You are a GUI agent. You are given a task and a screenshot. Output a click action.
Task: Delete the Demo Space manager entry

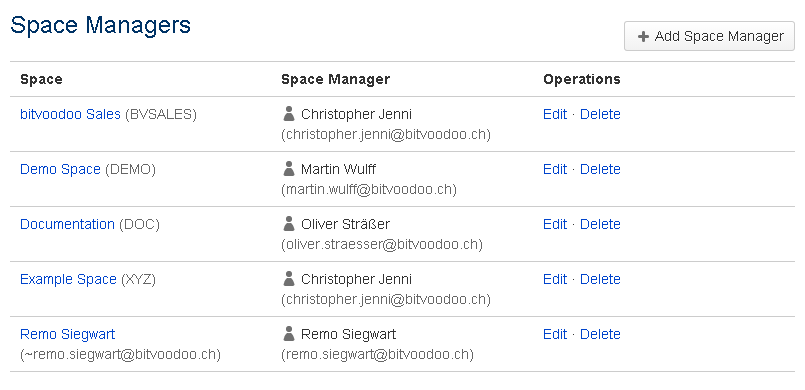point(600,169)
